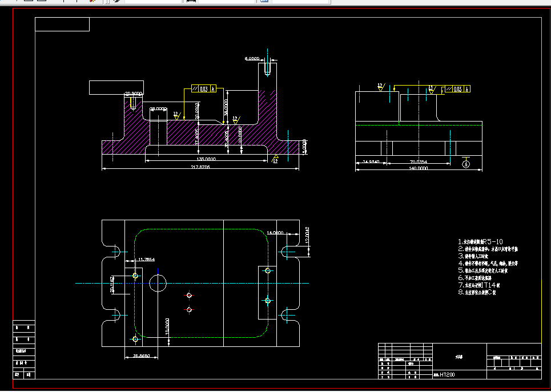Select the 5.0000 flange thickness dimension

click(305, 147)
